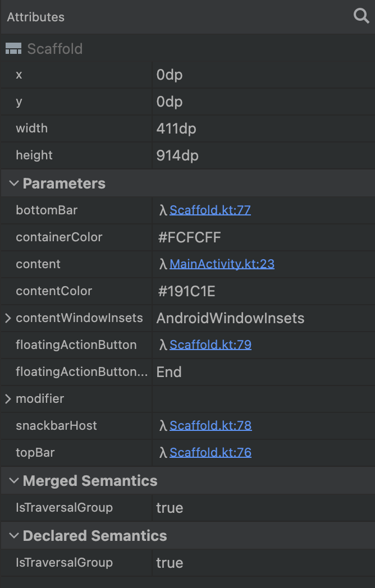This screenshot has width=375, height=588.
Task: Click the lambda icon for the bottomBar parameter row
Action: [163, 210]
